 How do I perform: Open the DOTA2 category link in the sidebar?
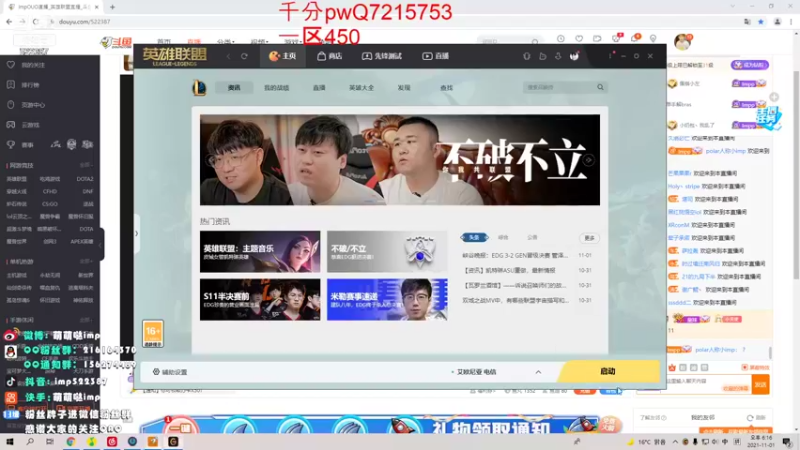(85, 179)
